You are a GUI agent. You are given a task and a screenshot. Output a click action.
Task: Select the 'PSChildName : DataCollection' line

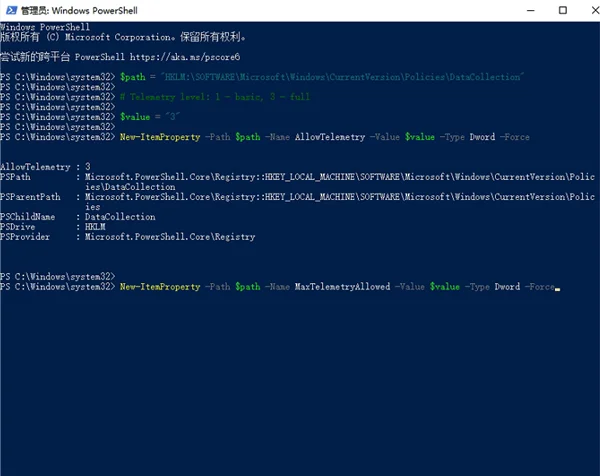pyautogui.click(x=78, y=217)
